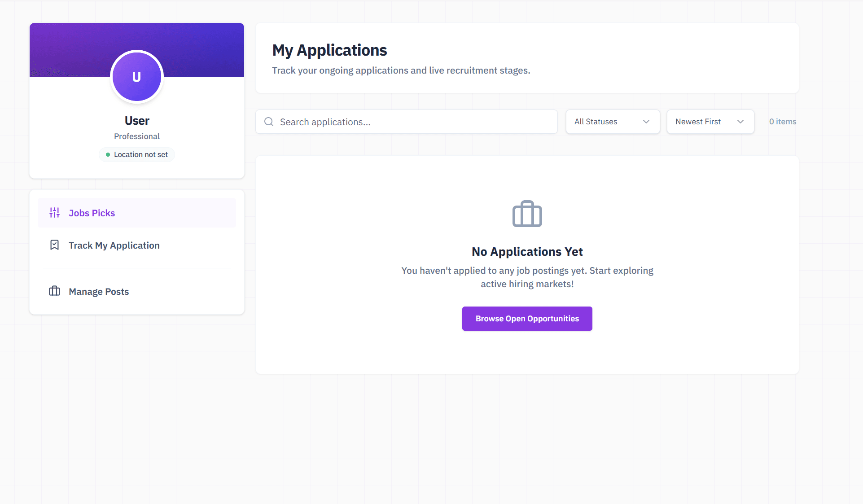Open Track My Application in sidebar
The width and height of the screenshot is (863, 504).
[x=137, y=245]
